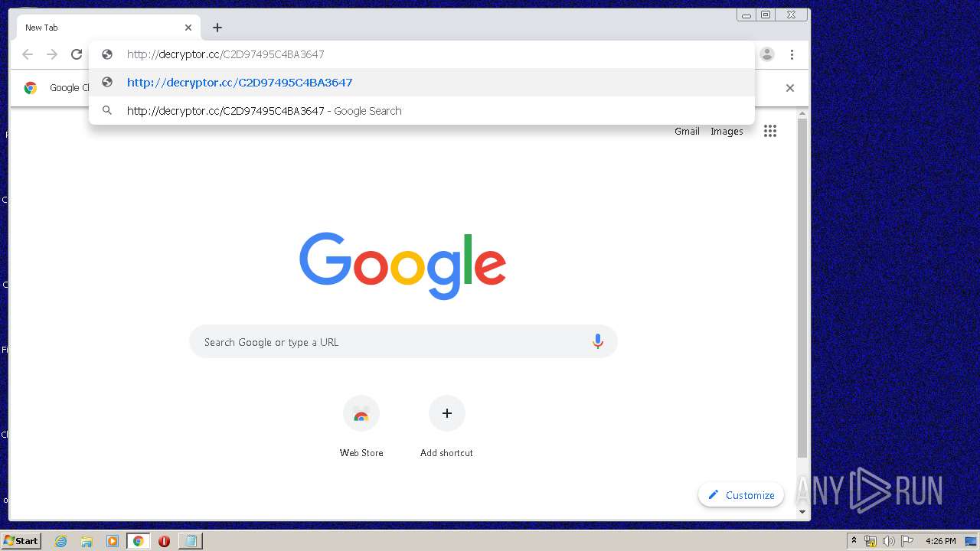Open the Opera taskbar icon
The image size is (980, 551).
pyautogui.click(x=164, y=541)
